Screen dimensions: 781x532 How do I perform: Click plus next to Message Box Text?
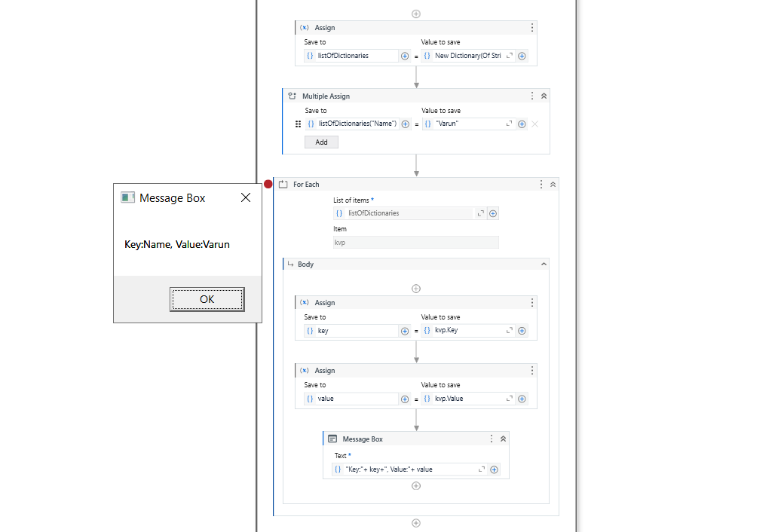[494, 469]
